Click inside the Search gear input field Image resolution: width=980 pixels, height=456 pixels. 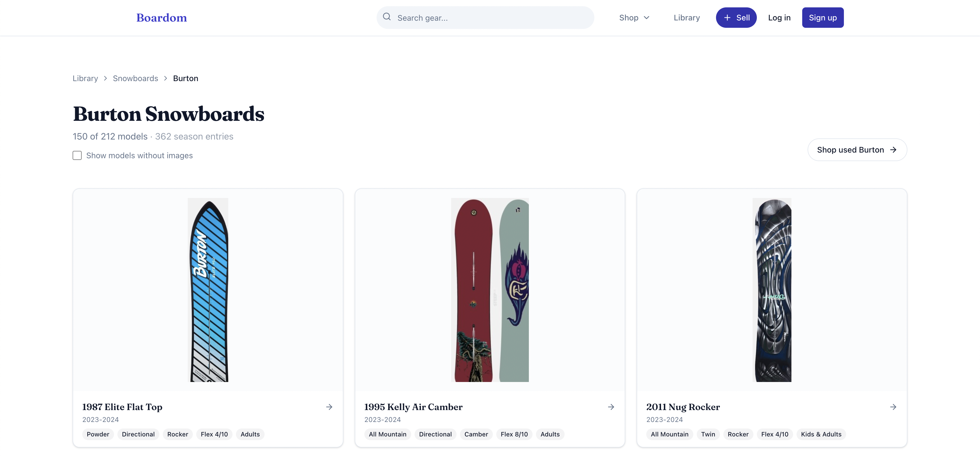click(x=457, y=18)
